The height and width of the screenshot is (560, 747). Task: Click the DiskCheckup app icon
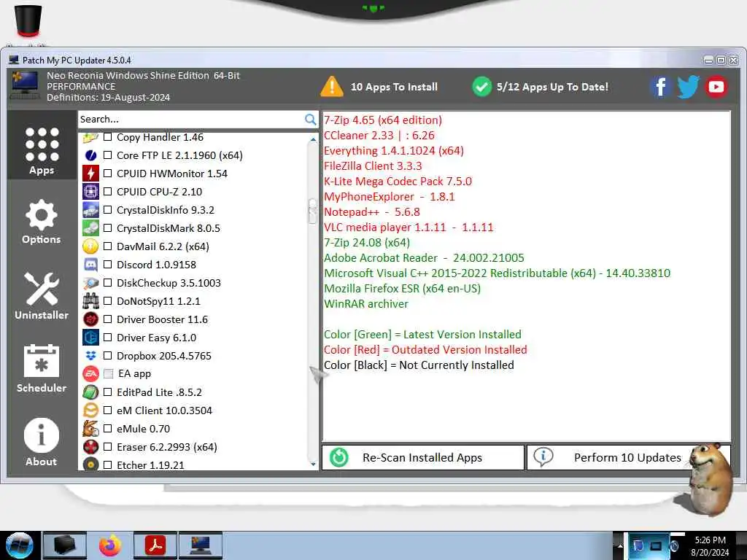(90, 283)
